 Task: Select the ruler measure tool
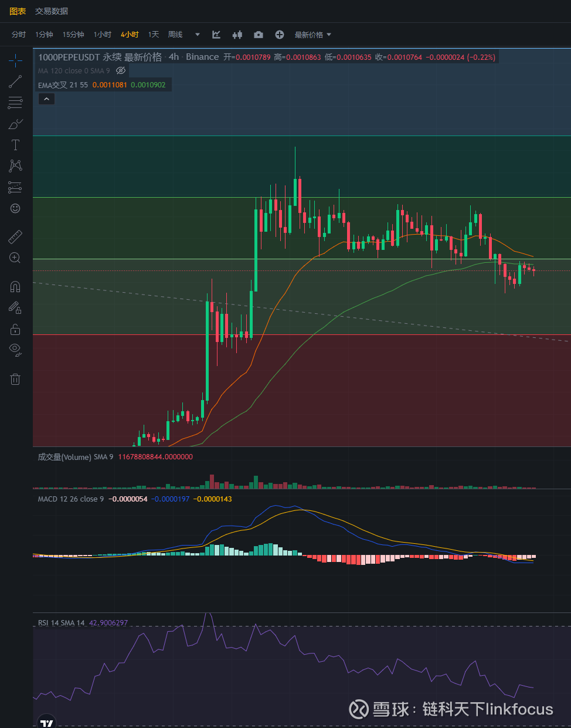[15, 237]
